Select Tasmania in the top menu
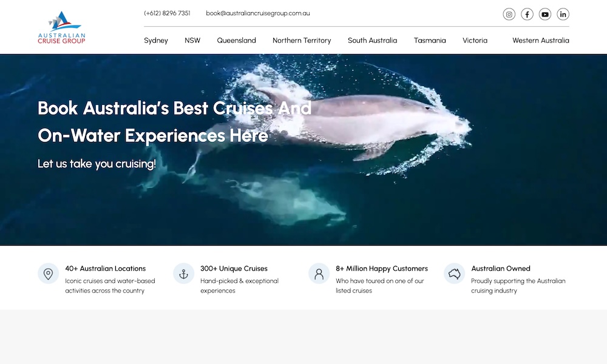 (x=430, y=41)
